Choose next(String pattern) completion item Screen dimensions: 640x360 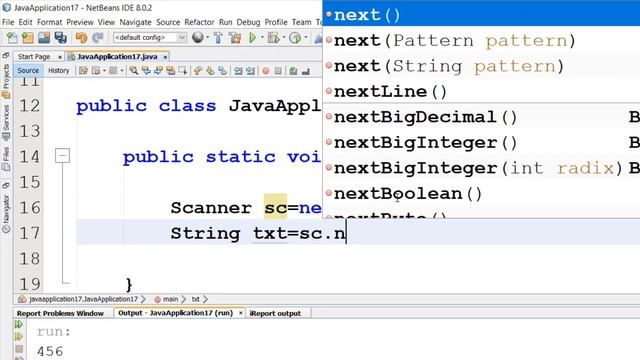pyautogui.click(x=482, y=66)
